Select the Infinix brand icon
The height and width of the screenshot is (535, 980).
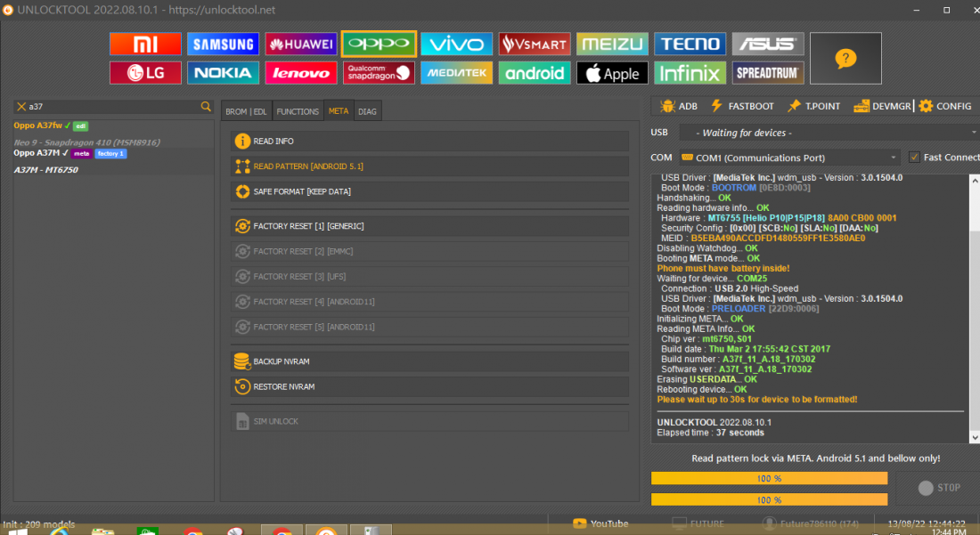(x=690, y=73)
